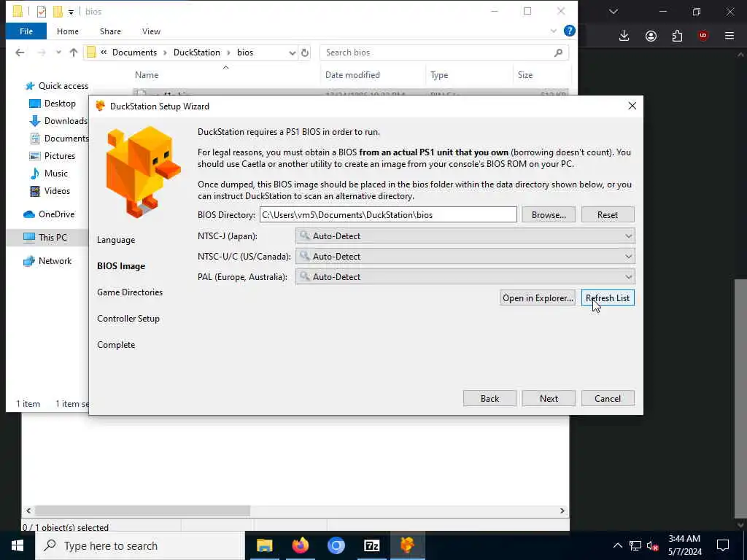Screen dimensions: 747x560
Task: Open Firefox extensions puzzle icon
Action: point(677,36)
